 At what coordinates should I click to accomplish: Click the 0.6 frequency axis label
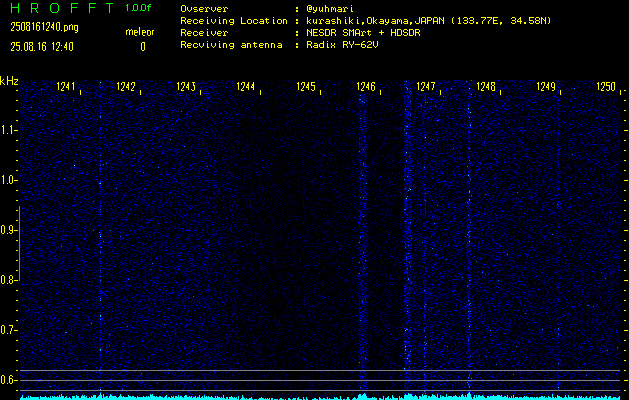pos(8,380)
